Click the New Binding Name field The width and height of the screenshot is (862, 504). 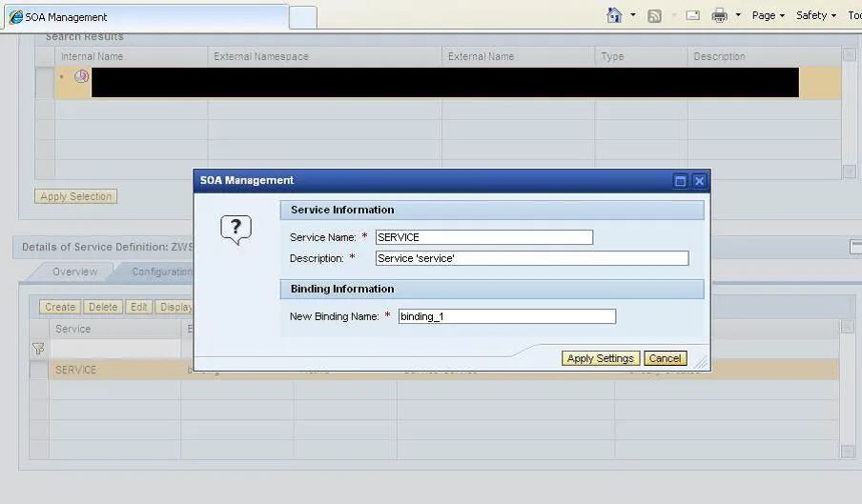click(x=507, y=316)
